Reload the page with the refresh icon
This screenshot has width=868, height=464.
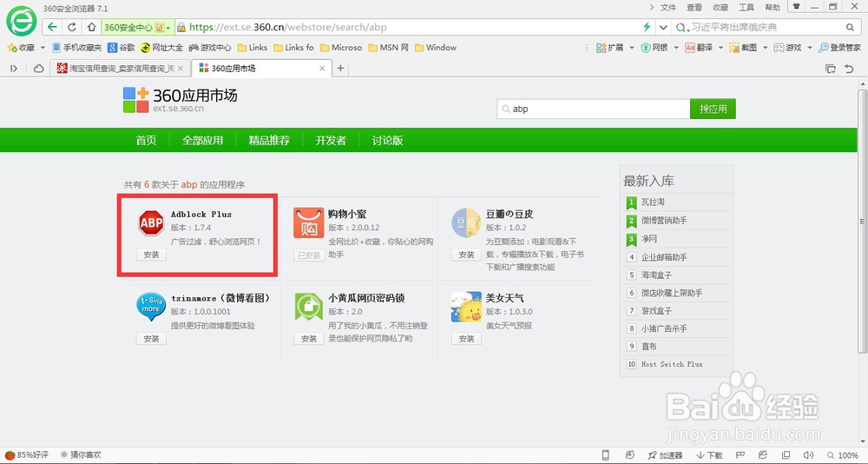(72, 27)
